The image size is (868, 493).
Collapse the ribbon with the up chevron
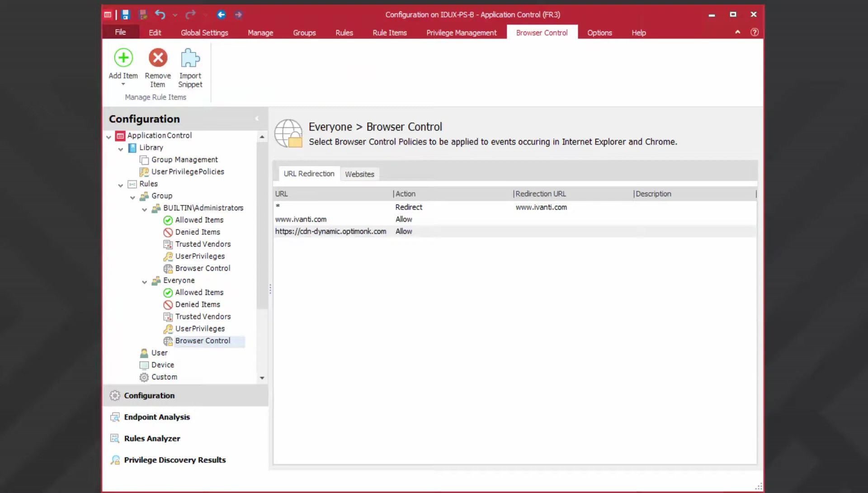[738, 32]
